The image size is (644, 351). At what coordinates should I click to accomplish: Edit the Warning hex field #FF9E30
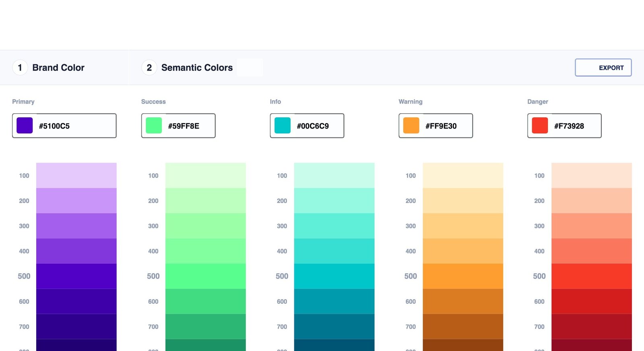[436, 126]
